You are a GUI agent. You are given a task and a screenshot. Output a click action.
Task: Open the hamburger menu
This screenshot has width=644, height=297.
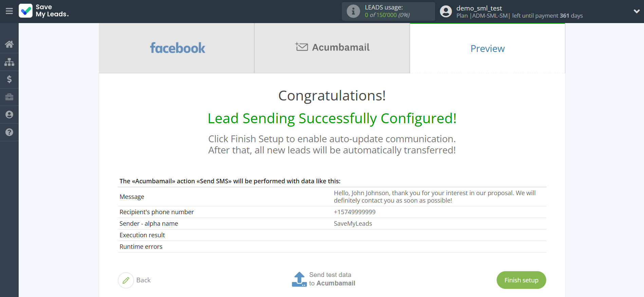point(9,11)
